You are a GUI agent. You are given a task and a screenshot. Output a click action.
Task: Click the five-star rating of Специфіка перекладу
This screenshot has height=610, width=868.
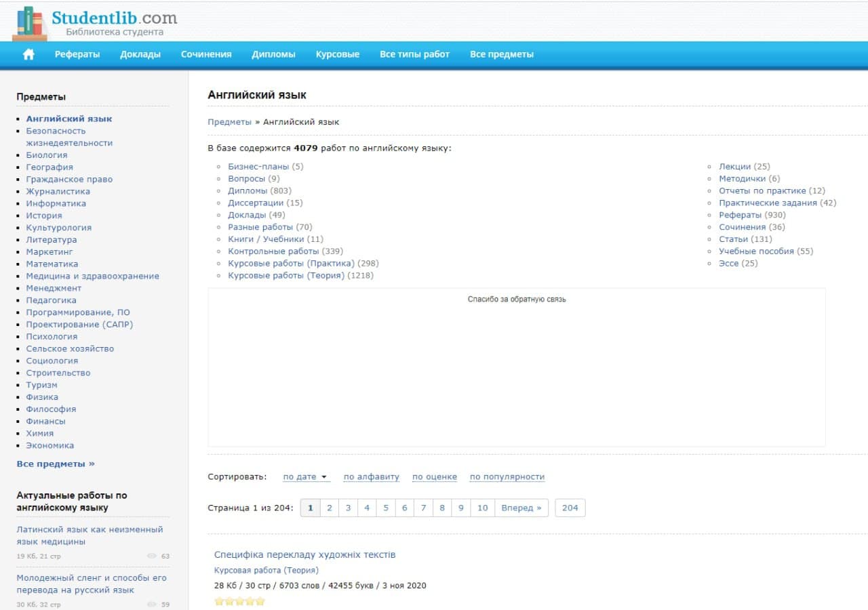tap(239, 601)
